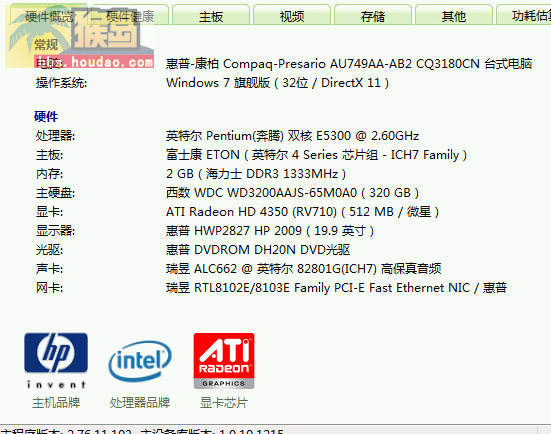Open the 功耗估算 tab
The image size is (551, 434).
coord(525,16)
